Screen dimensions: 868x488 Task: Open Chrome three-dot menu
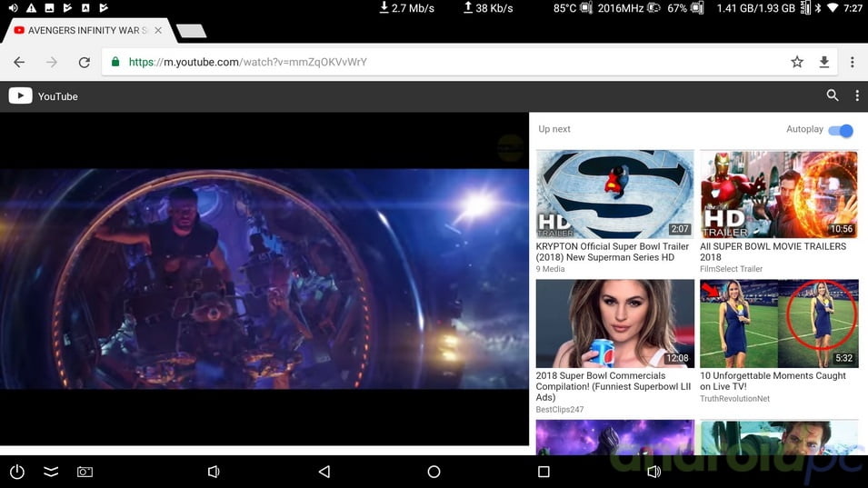852,62
